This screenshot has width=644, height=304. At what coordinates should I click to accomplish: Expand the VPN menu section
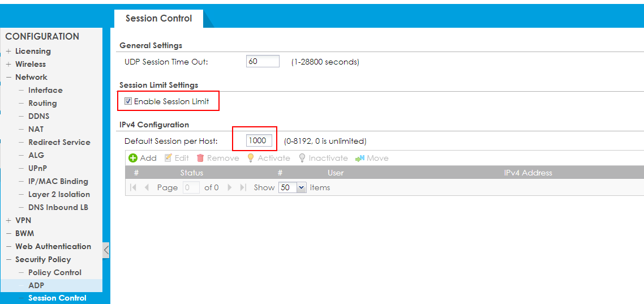pos(8,221)
